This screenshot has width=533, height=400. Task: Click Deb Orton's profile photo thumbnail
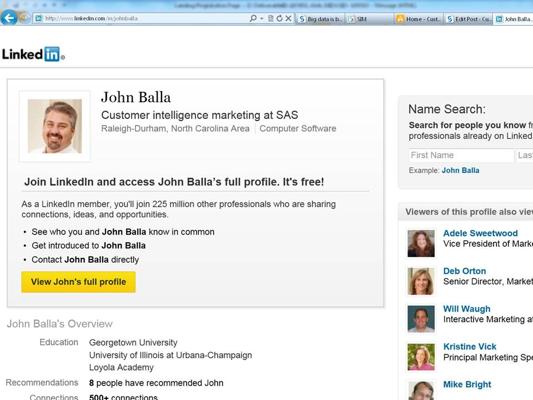421,281
